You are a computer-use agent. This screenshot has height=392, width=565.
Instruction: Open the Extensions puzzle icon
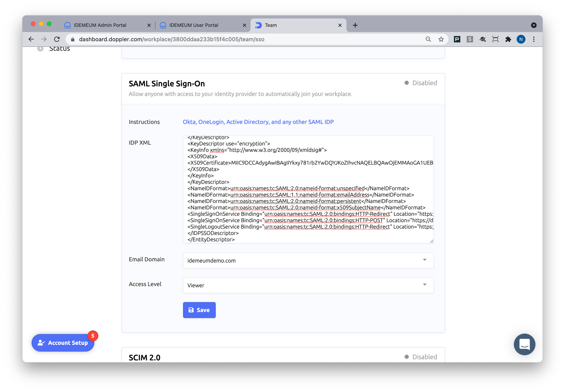(508, 39)
